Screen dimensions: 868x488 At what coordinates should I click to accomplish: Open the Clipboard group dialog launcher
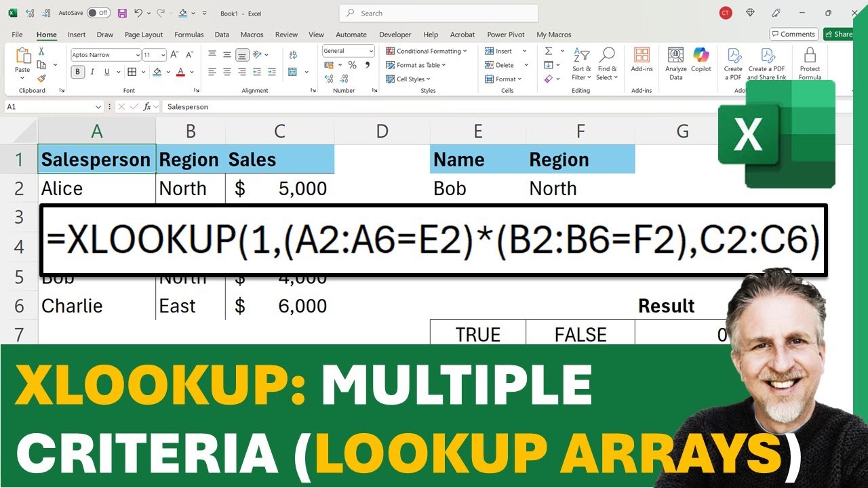click(62, 90)
